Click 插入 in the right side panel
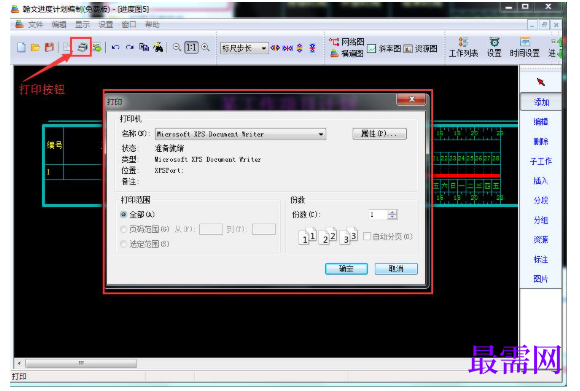Image resolution: width=580 pixels, height=391 pixels. [x=541, y=181]
